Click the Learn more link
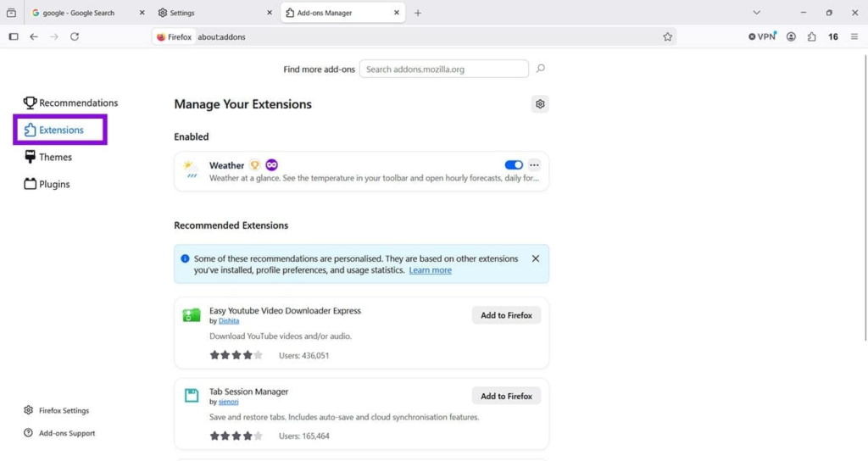The width and height of the screenshot is (868, 461). click(x=430, y=270)
